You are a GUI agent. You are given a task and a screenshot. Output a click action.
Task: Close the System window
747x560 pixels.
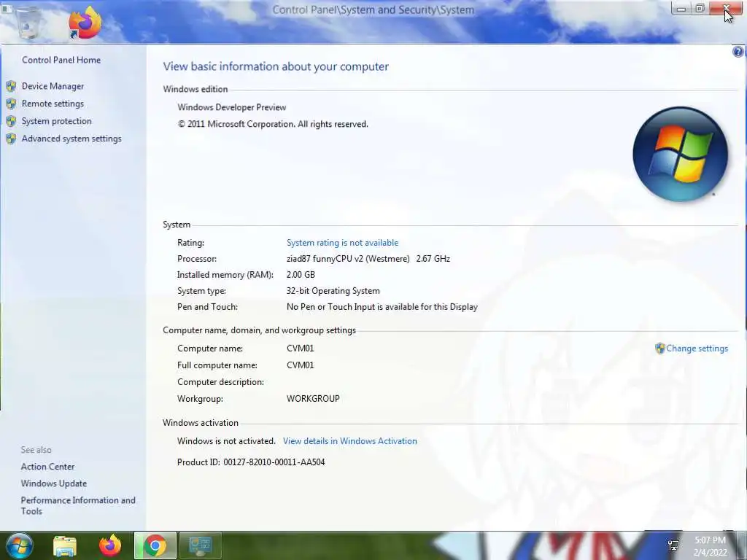726,9
